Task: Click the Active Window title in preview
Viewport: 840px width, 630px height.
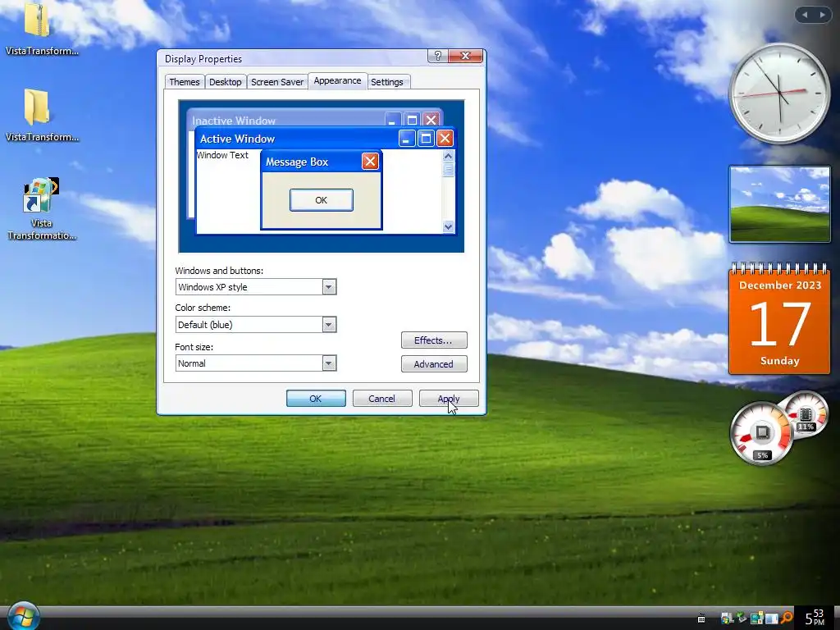Action: coord(237,139)
